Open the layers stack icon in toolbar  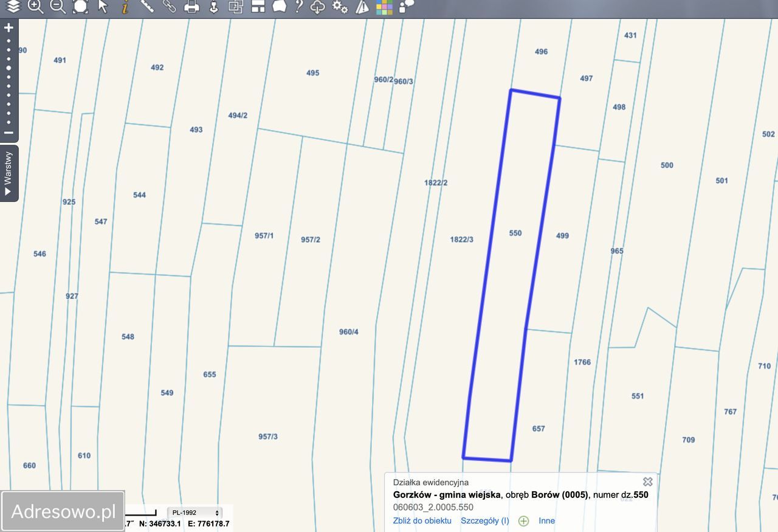coord(13,7)
